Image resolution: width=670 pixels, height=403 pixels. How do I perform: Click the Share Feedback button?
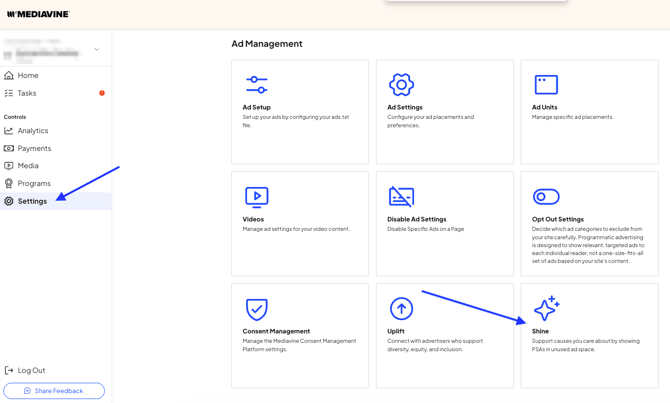(54, 391)
